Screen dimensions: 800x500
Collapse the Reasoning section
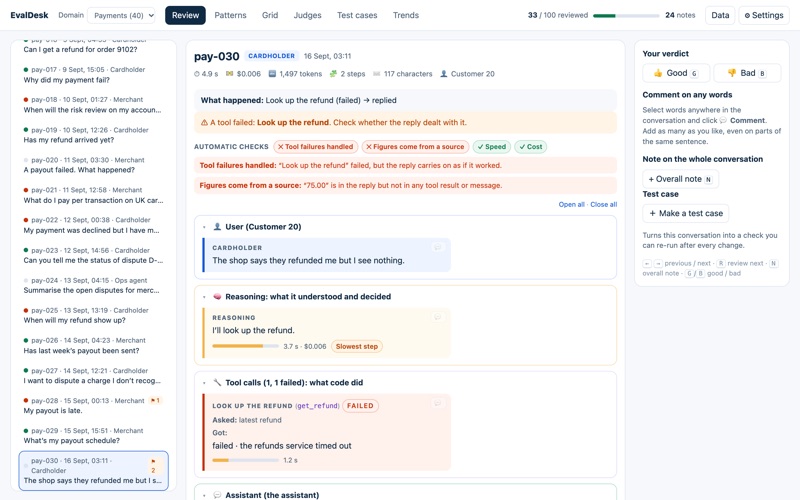[205, 297]
